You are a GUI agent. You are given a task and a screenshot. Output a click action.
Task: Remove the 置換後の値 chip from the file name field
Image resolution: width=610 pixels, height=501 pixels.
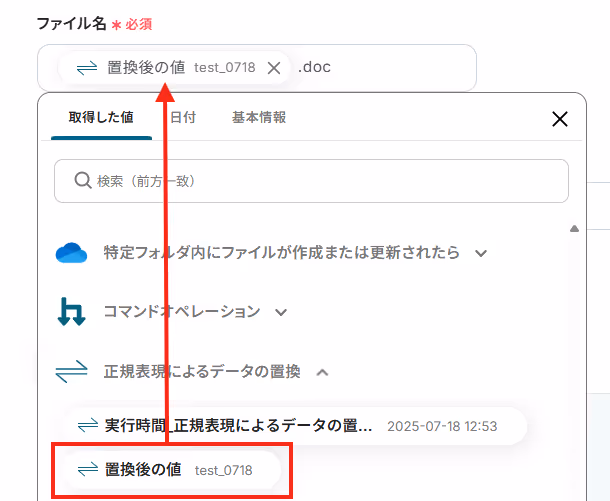coord(274,68)
